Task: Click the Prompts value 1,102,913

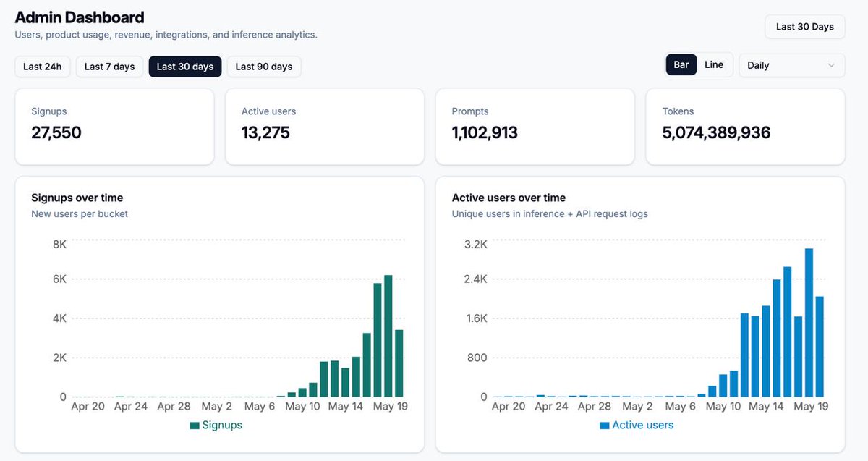Action: pyautogui.click(x=485, y=132)
